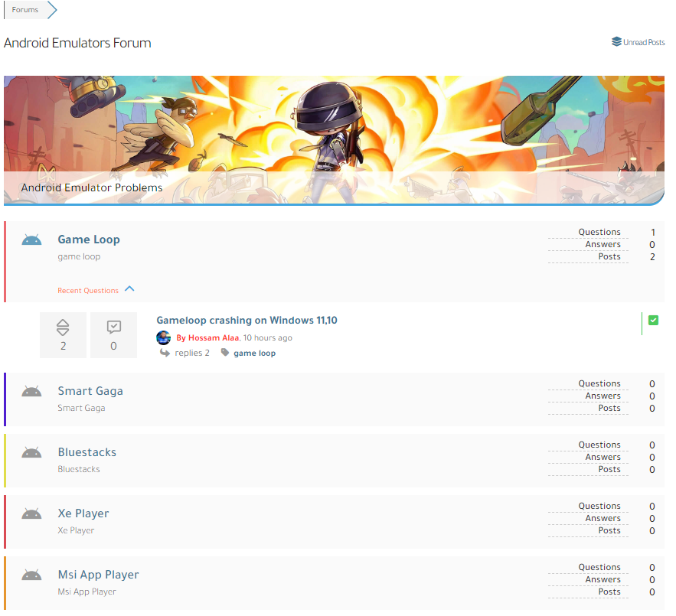Click the Game Loop android icon
The width and height of the screenshot is (676, 616).
[x=32, y=240]
